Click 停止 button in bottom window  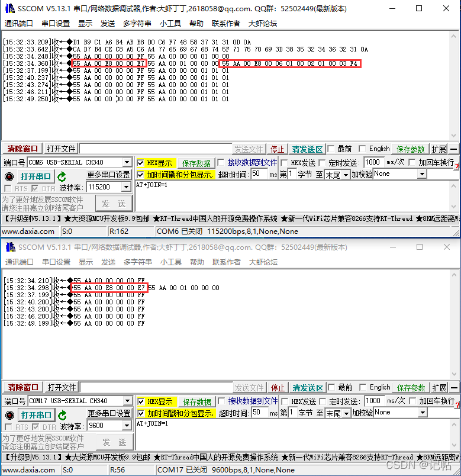click(x=278, y=387)
